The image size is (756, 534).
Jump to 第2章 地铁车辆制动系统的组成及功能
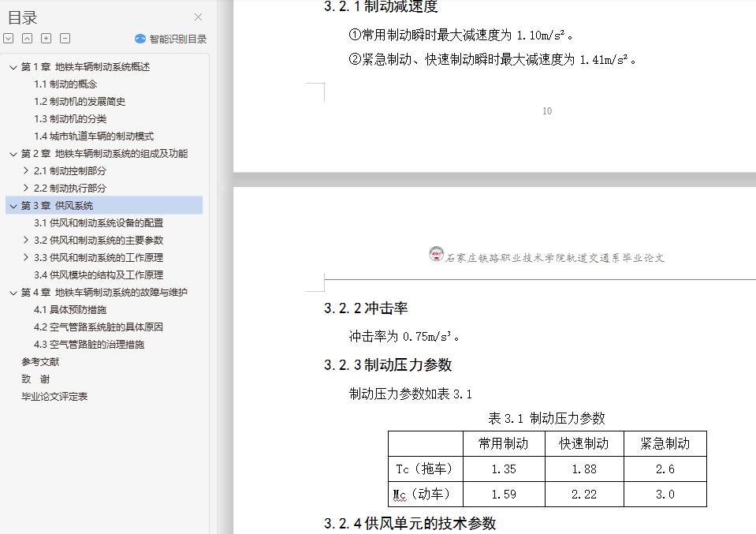(x=104, y=153)
